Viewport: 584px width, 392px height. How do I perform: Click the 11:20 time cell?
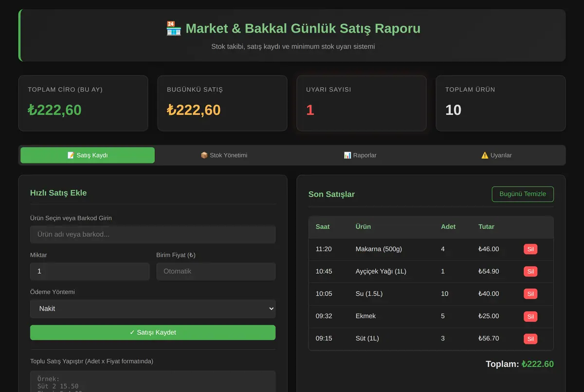pos(324,249)
